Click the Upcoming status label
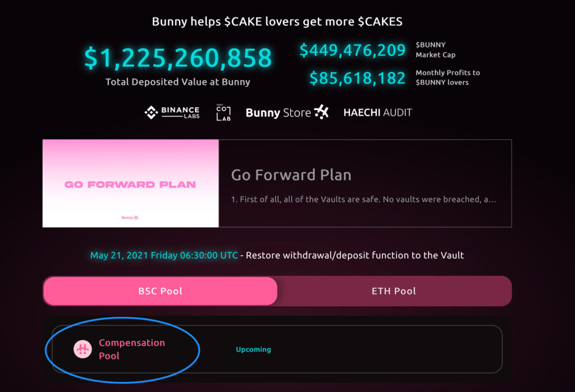Image resolution: width=575 pixels, height=392 pixels. point(253,349)
